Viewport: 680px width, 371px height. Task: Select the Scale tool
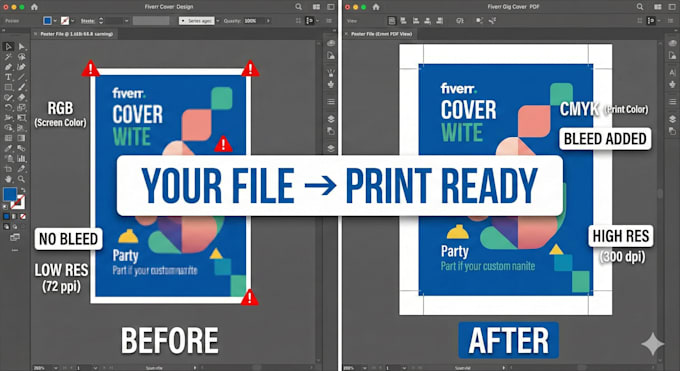(21, 108)
